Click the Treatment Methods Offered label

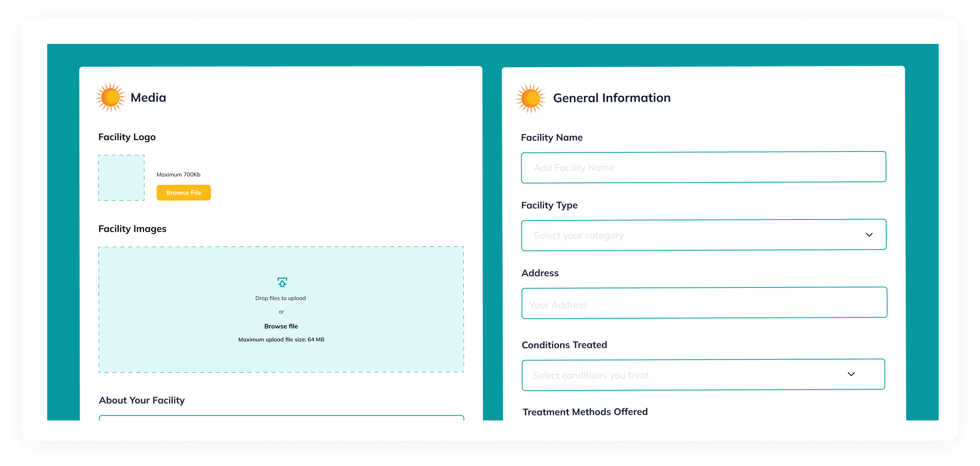585,412
